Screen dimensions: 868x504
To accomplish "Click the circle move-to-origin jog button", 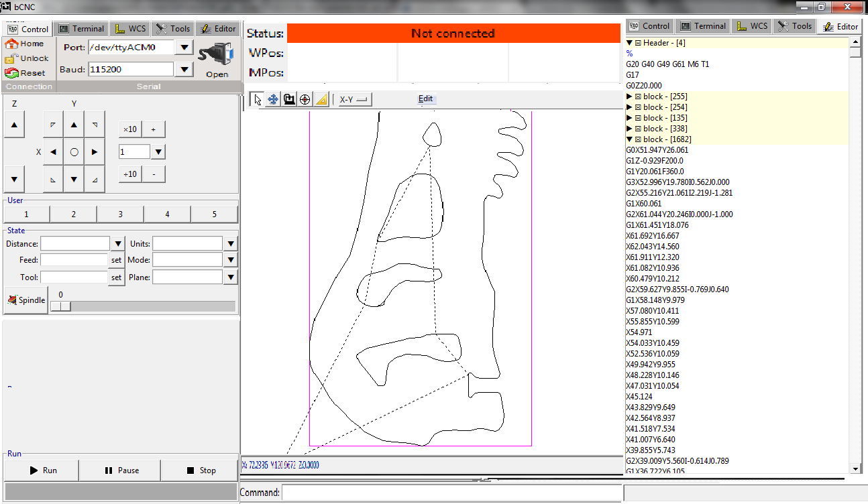I will [x=74, y=152].
